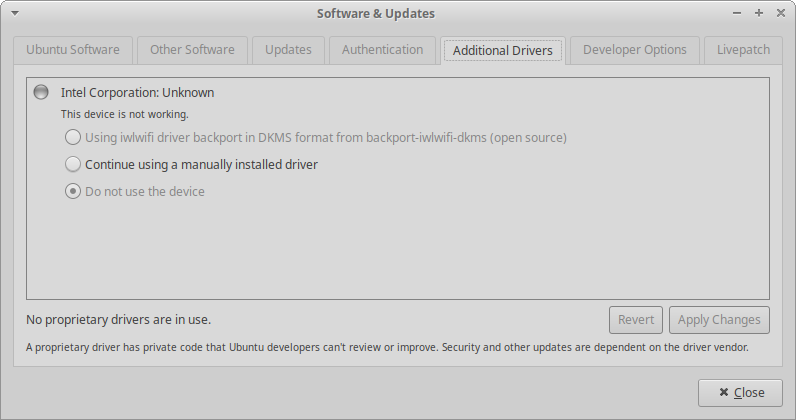Select the Additional Drivers tab

click(503, 50)
